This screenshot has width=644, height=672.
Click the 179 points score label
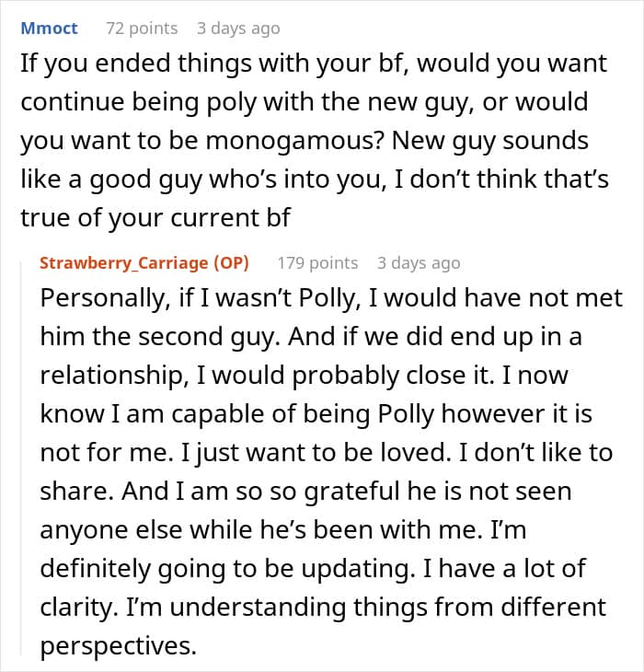(x=317, y=262)
